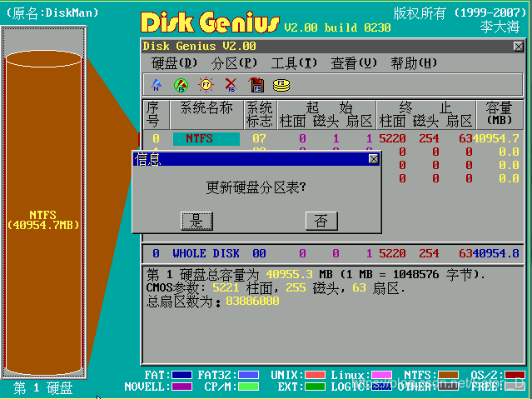
Task: Confirm with the 是 button
Action: coord(196,221)
